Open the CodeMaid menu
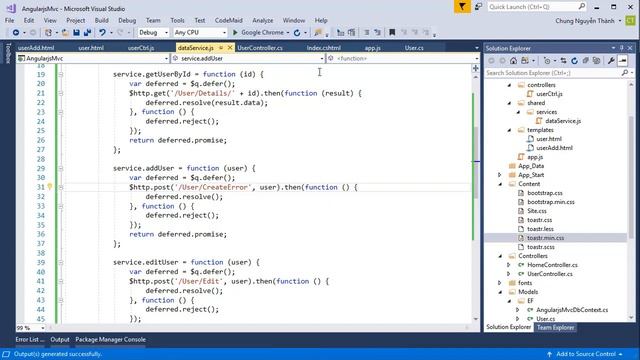This screenshot has width=640, height=360. 229,20
